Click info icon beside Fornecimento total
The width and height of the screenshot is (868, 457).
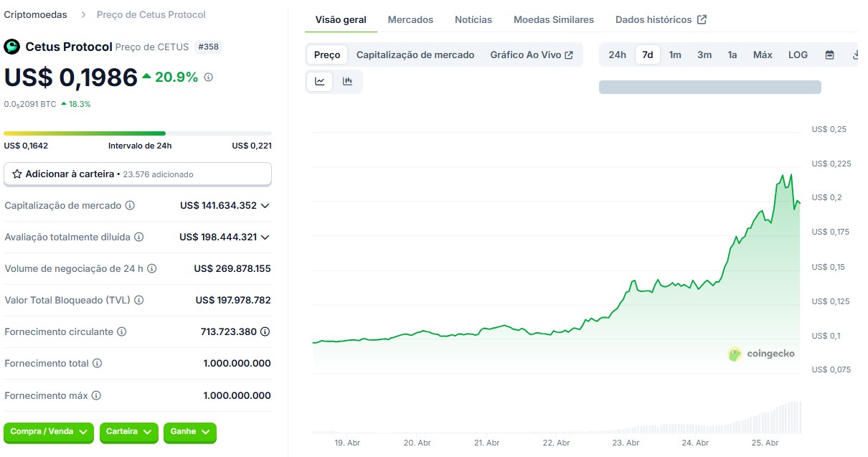(x=97, y=363)
